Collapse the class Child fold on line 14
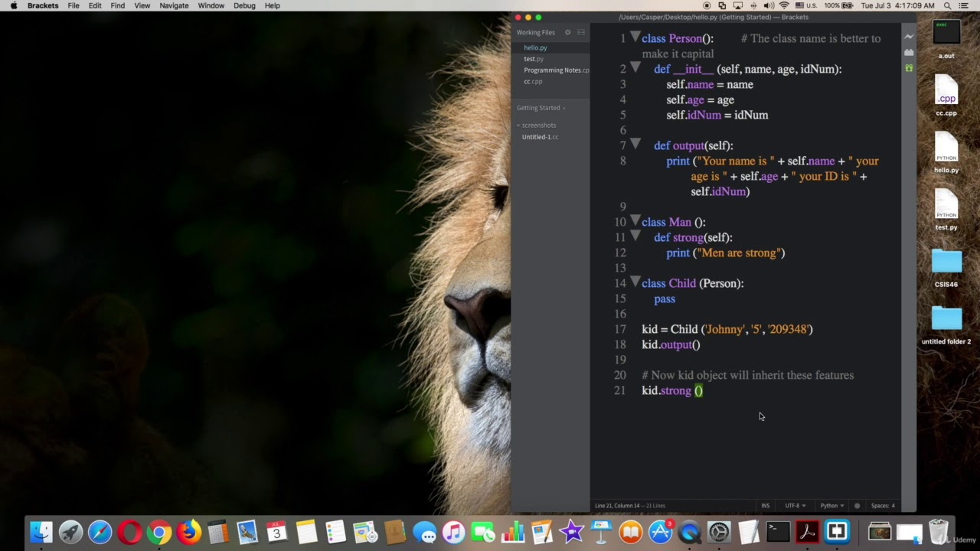980x551 pixels. (x=635, y=282)
